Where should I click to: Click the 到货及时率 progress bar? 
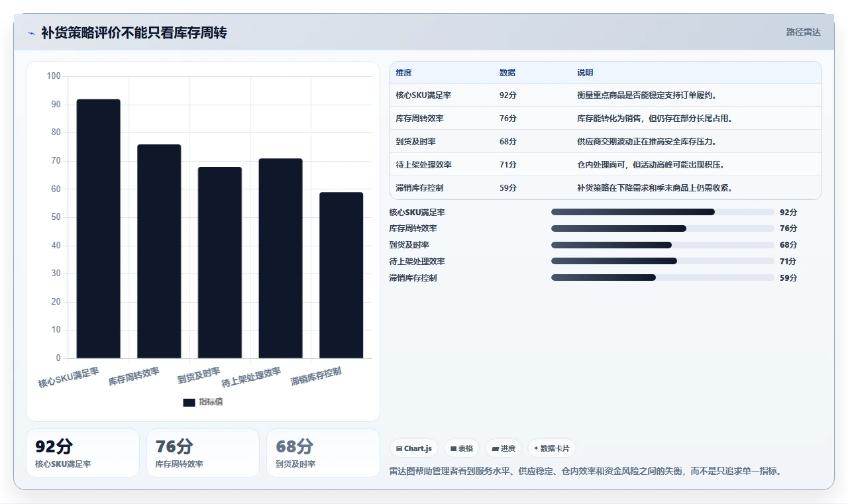[x=662, y=245]
